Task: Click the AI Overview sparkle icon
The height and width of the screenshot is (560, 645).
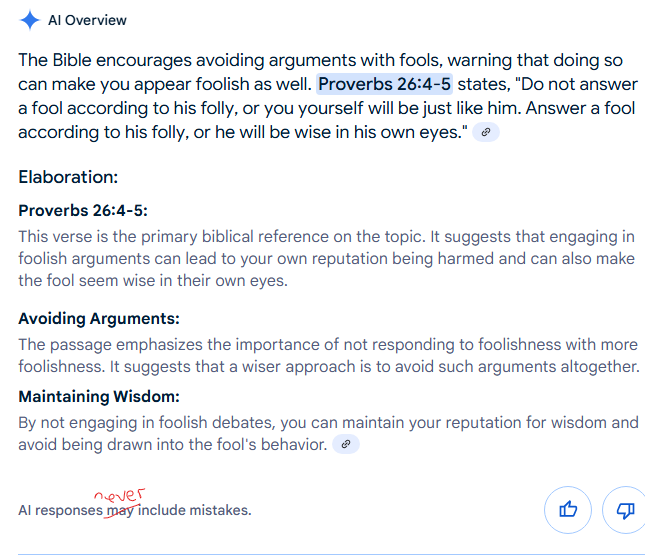Action: 30,20
